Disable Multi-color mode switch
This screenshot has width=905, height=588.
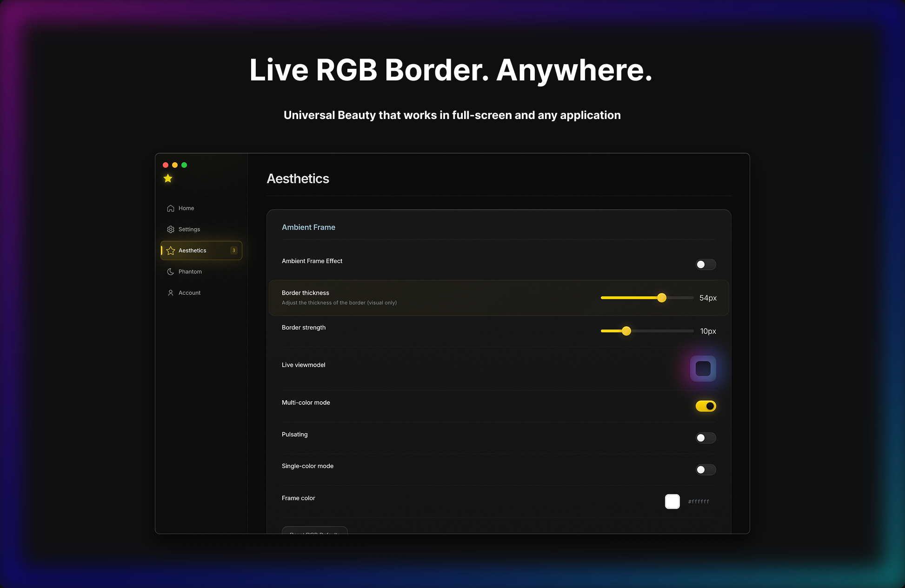[705, 406]
